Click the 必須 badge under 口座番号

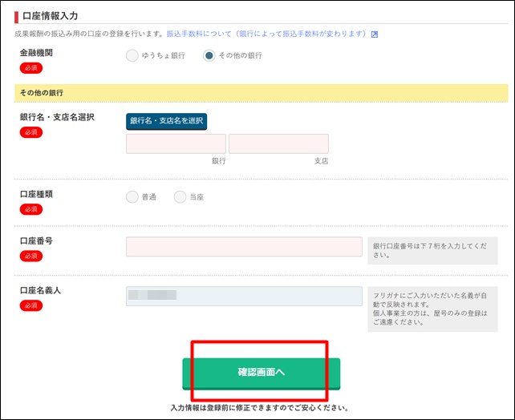tap(31, 256)
